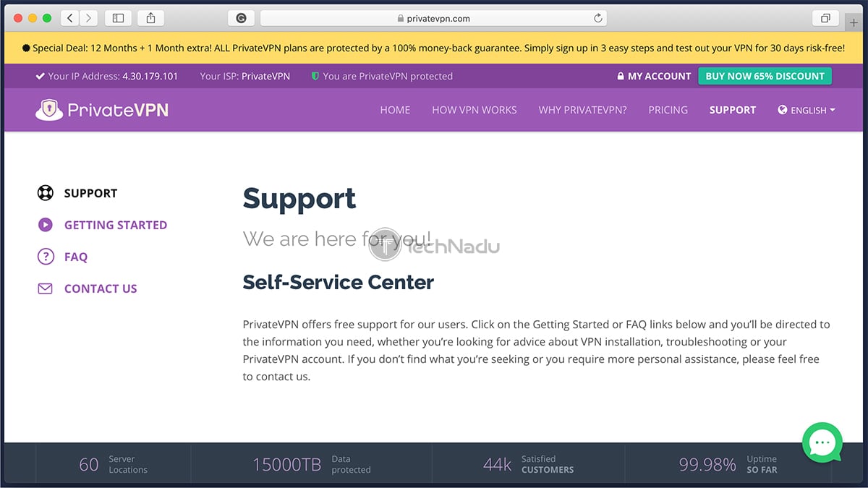Screen dimensions: 868x488
Task: Click the FAQ question mark icon
Action: tap(45, 257)
